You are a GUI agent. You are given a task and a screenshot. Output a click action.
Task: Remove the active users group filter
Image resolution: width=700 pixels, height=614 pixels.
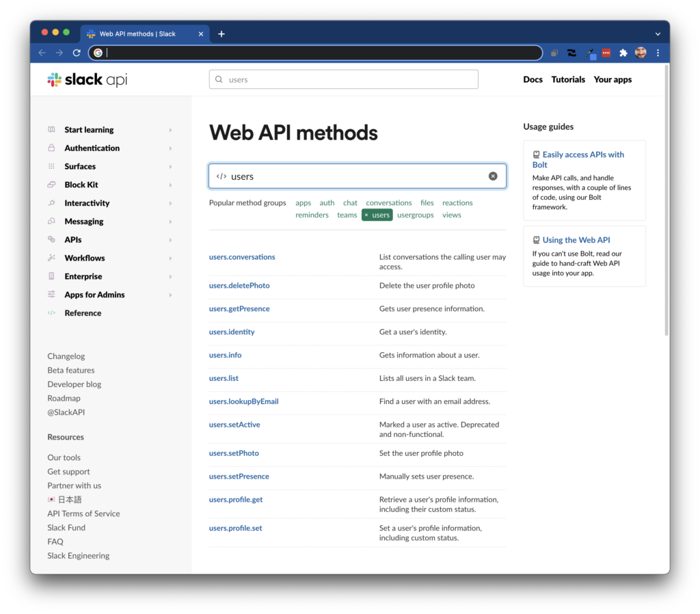coord(366,215)
